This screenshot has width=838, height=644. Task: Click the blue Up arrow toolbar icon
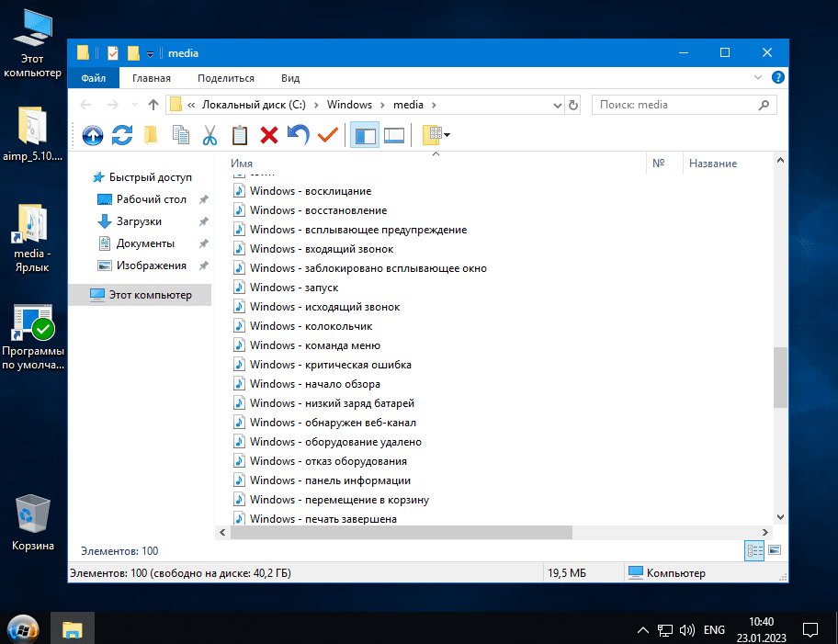click(x=92, y=136)
